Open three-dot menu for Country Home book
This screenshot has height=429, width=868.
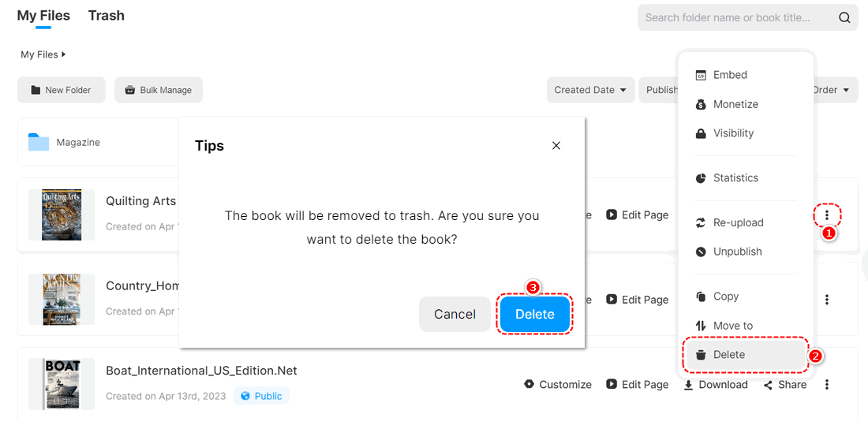tap(827, 300)
